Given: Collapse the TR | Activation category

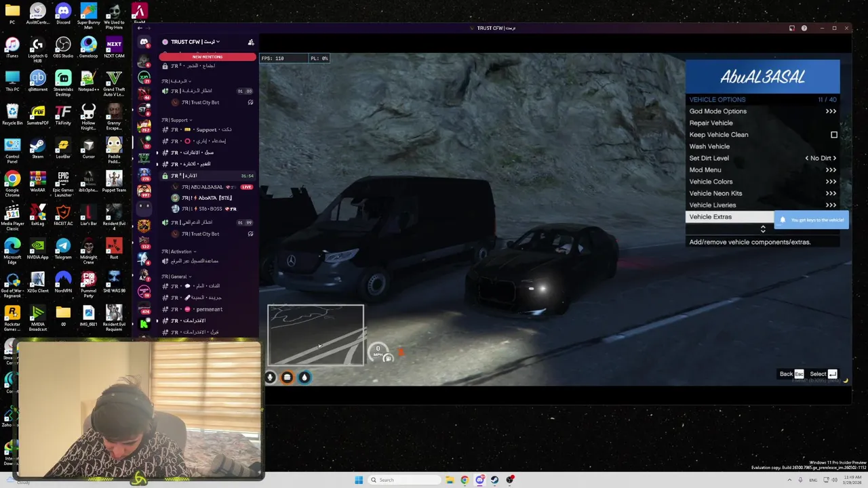Looking at the screenshot, I should 180,251.
